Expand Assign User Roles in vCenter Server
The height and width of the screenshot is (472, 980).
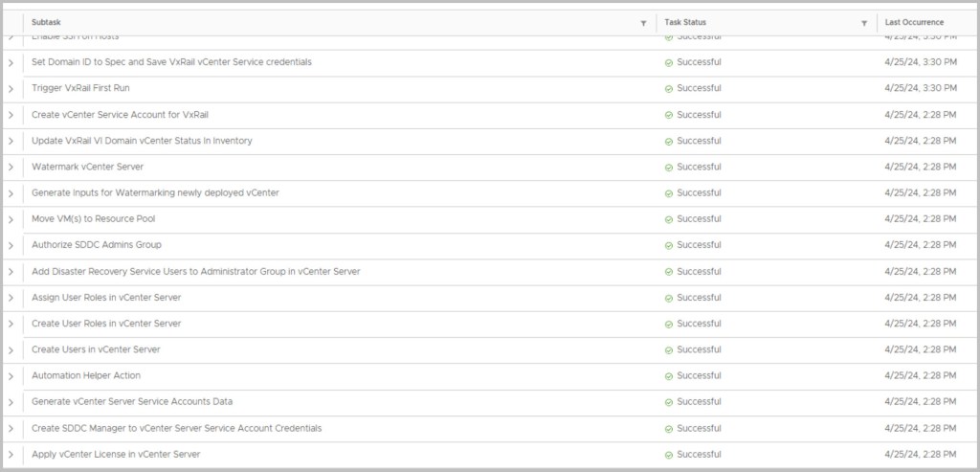click(11, 298)
